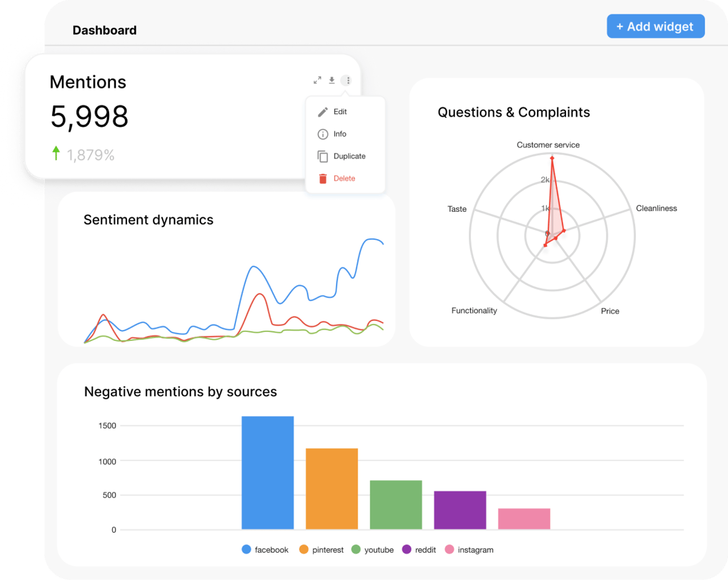This screenshot has height=580, width=728.
Task: Click the Mentions count 5,998
Action: click(x=89, y=117)
